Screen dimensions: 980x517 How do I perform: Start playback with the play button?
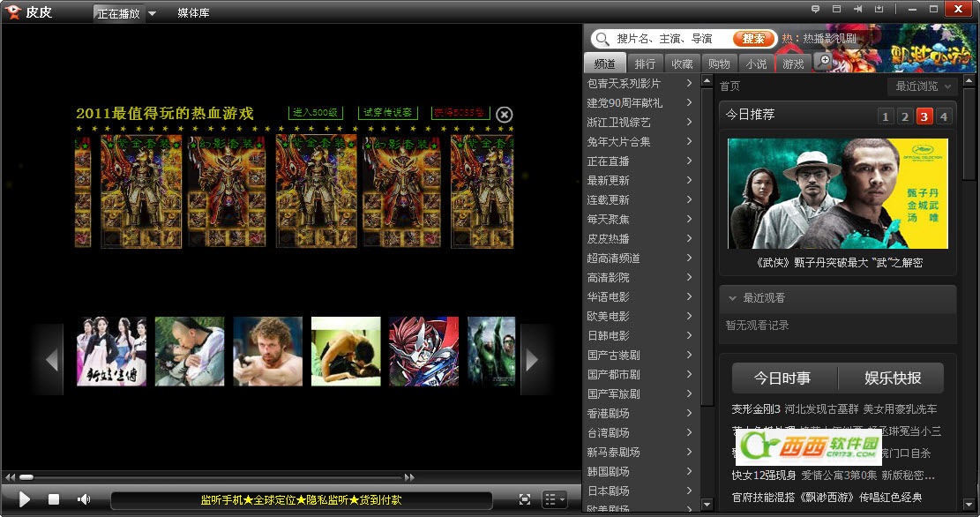(25, 498)
